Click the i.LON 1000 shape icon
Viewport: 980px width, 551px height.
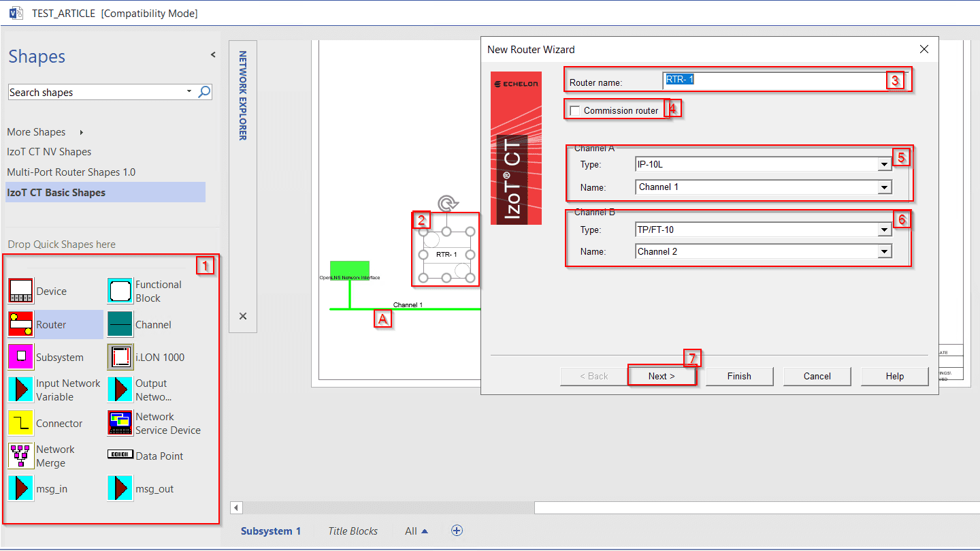pyautogui.click(x=120, y=357)
